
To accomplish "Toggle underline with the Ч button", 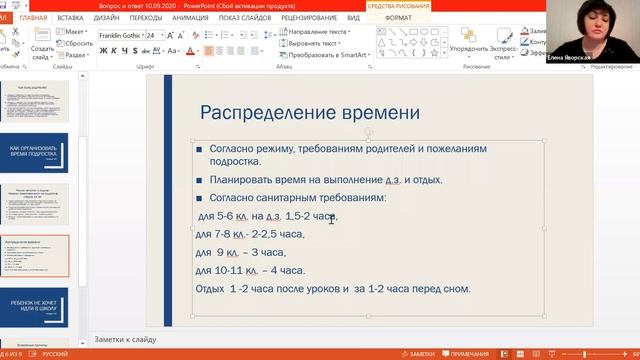I will coord(124,51).
